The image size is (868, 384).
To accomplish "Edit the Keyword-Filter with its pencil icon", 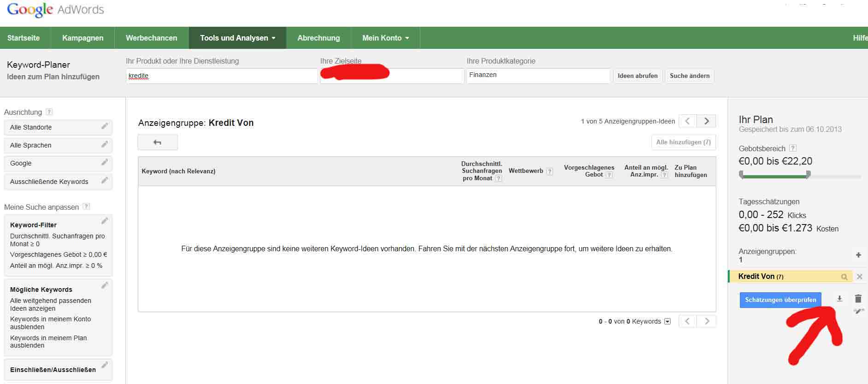I will [x=105, y=221].
